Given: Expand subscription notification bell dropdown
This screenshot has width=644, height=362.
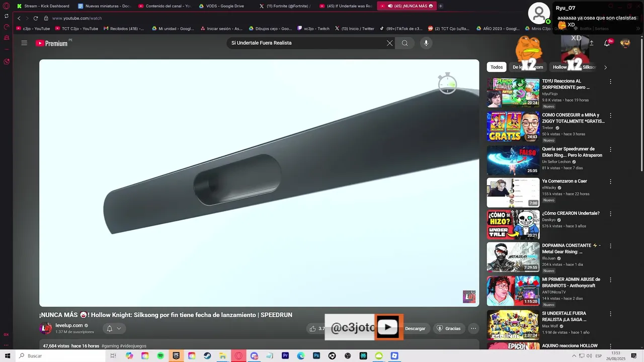Looking at the screenshot, I should (x=114, y=328).
